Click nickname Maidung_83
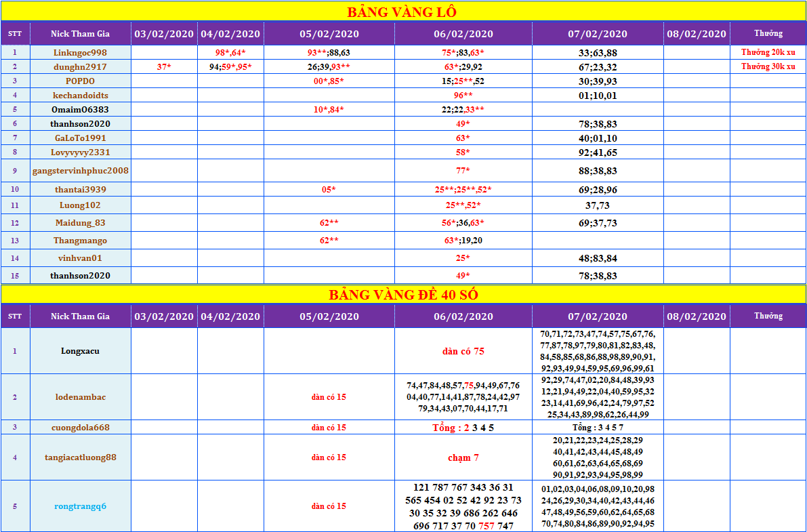807x532 pixels. [x=80, y=223]
